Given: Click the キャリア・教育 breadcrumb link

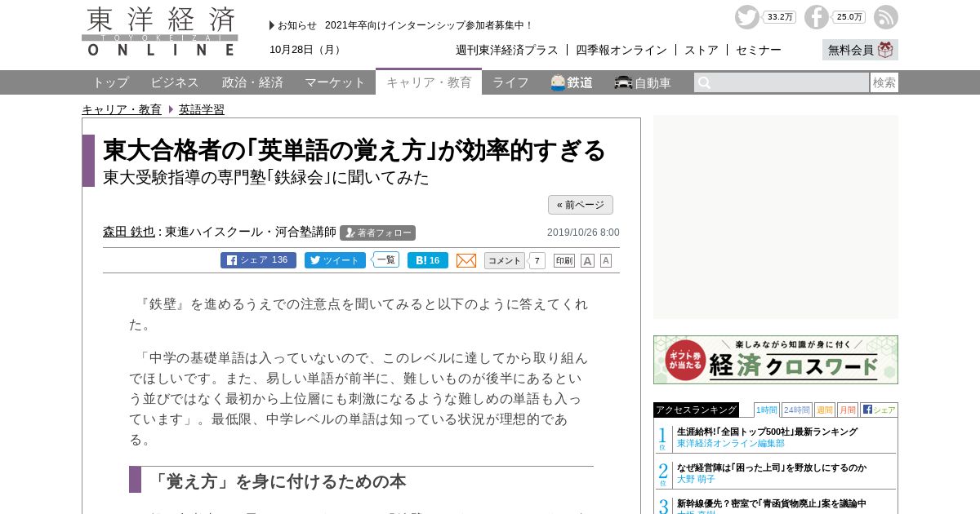Looking at the screenshot, I should (122, 109).
